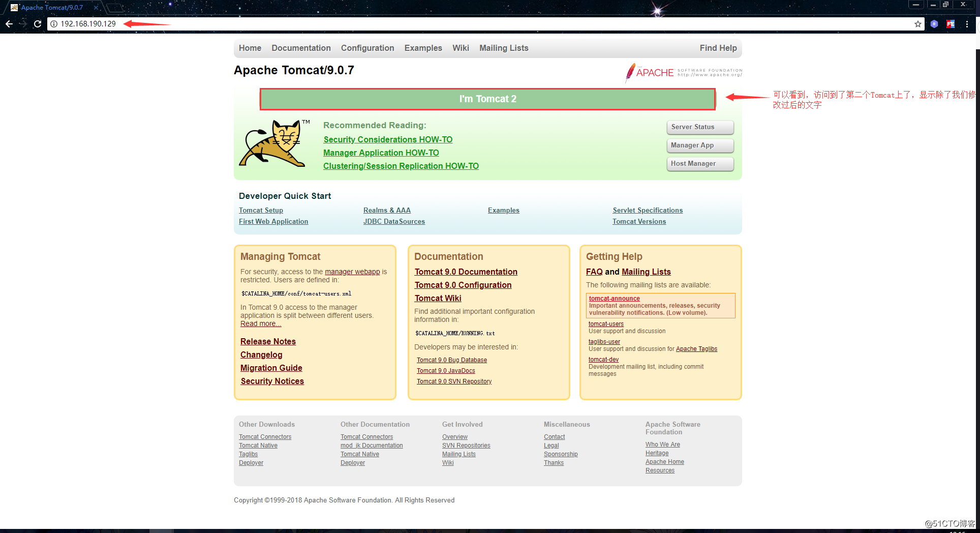Open Tomcat Connectors under Other Downloads
Viewport: 980px width, 533px height.
pos(265,437)
